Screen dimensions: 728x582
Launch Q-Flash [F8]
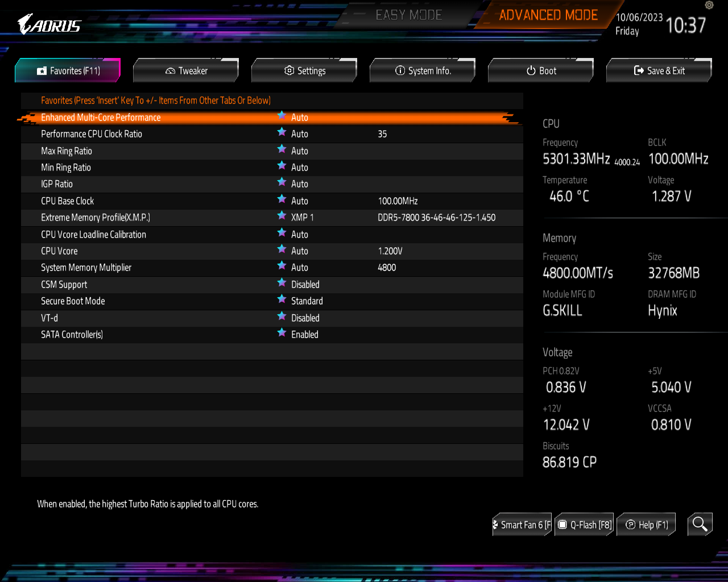[585, 525]
